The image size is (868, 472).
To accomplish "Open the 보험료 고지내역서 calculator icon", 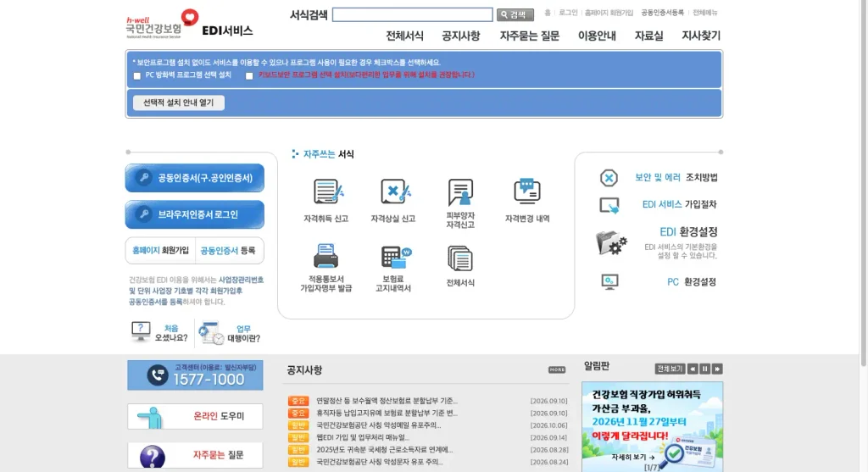I will (396, 257).
